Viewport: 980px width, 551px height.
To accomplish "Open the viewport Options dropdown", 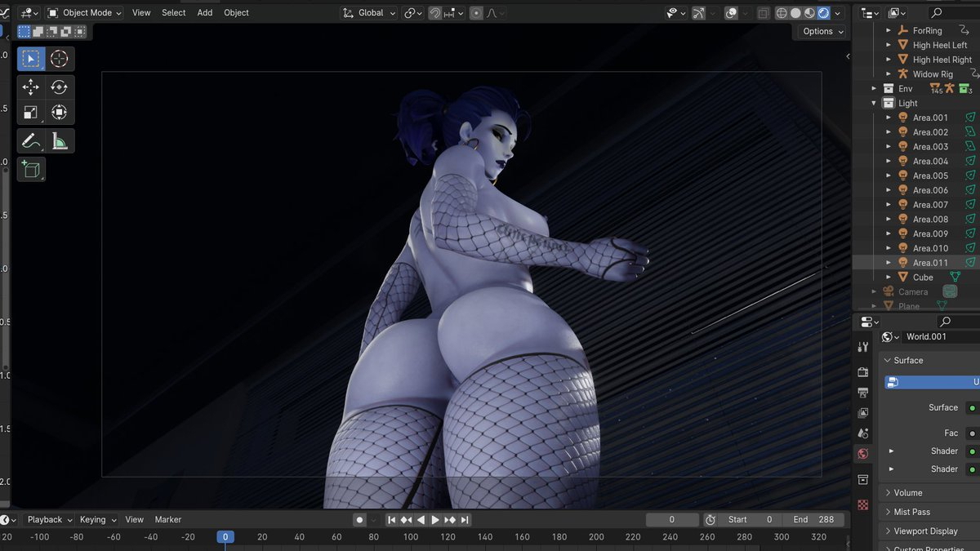I will coord(822,31).
